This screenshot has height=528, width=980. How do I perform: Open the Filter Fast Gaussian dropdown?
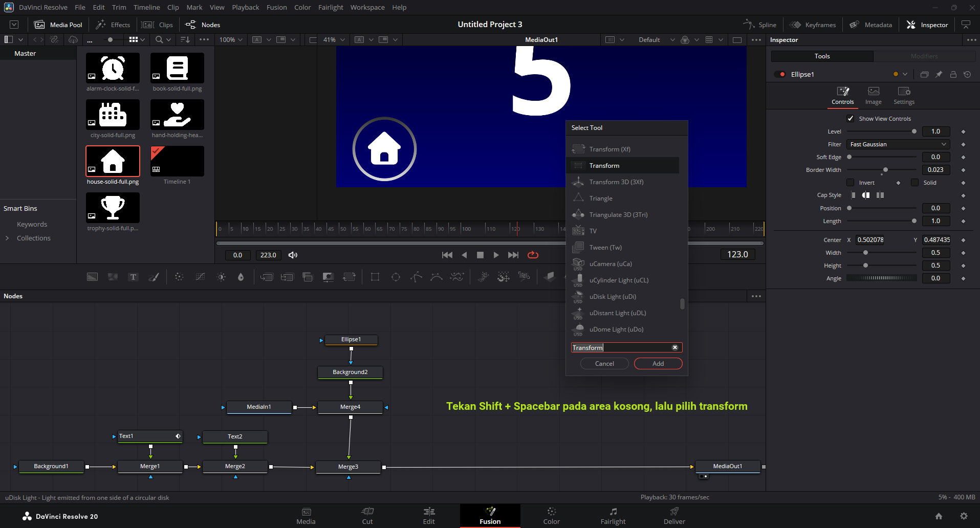[x=898, y=144]
